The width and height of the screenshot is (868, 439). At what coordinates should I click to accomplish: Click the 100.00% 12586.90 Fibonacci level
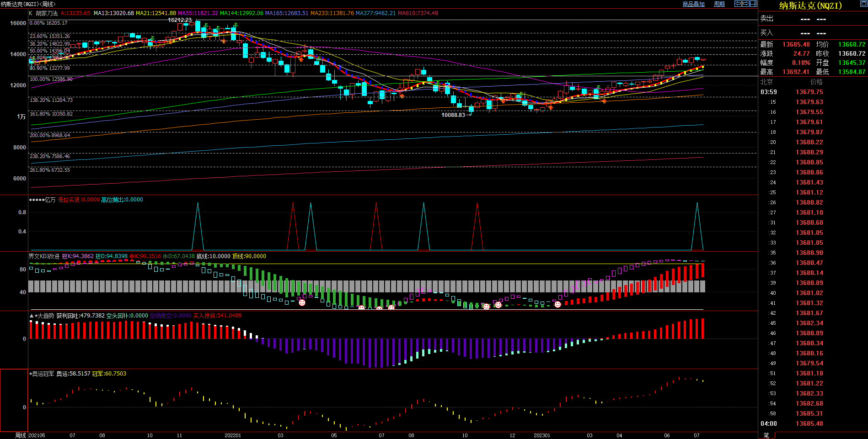[51, 79]
